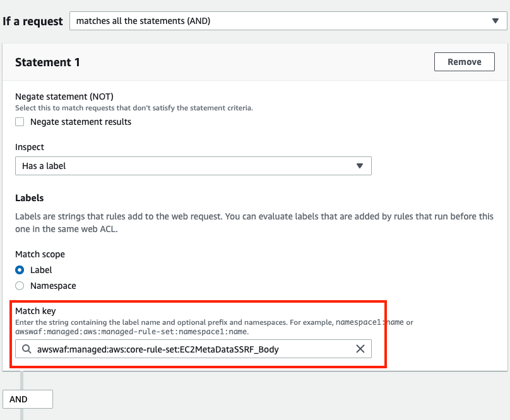Click the "Negate statement (NOT)" heading
This screenshot has width=510, height=420.
64,96
